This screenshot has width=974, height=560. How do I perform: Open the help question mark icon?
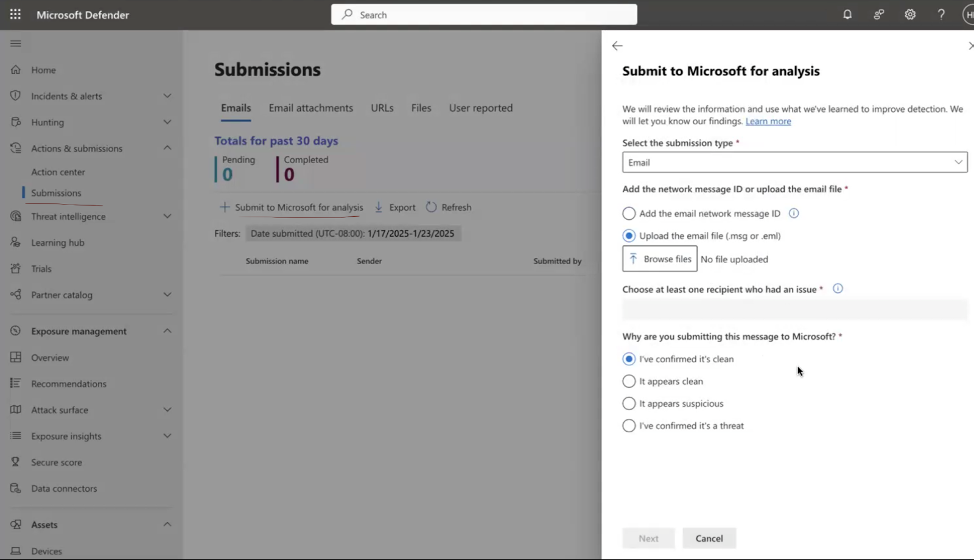point(941,15)
